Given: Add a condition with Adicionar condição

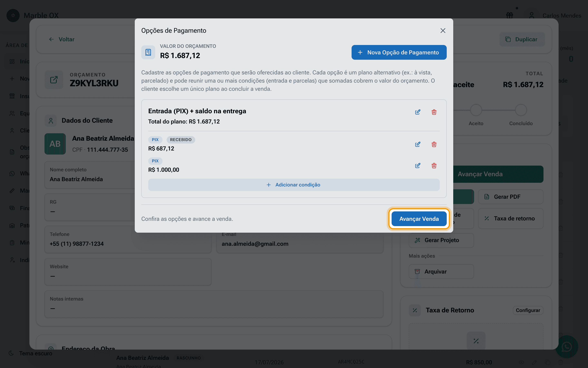Looking at the screenshot, I should point(294,185).
